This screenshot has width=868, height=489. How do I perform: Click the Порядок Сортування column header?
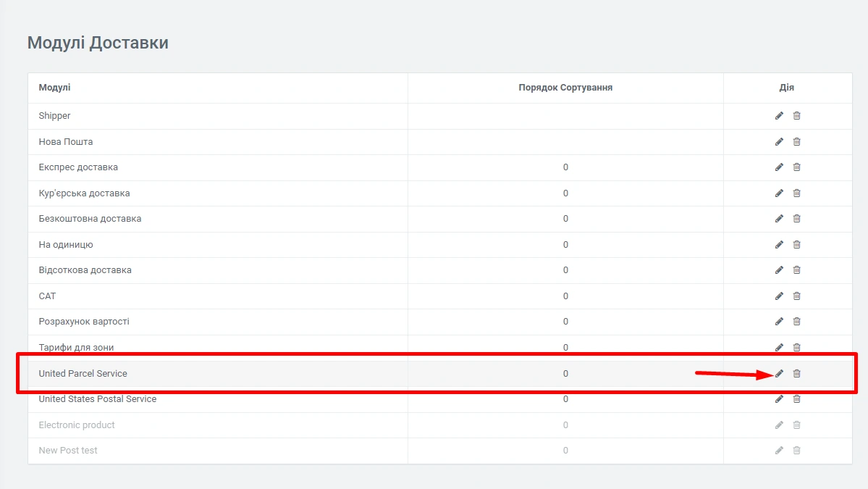click(x=565, y=88)
